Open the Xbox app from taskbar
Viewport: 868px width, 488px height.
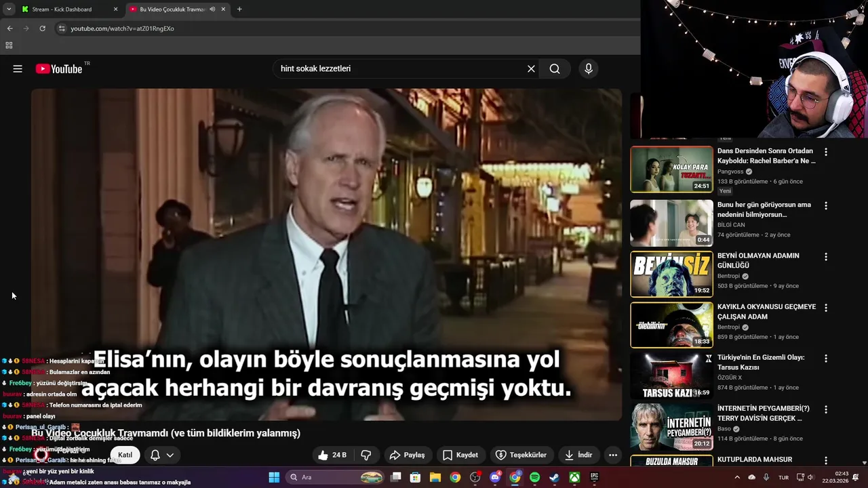(574, 477)
